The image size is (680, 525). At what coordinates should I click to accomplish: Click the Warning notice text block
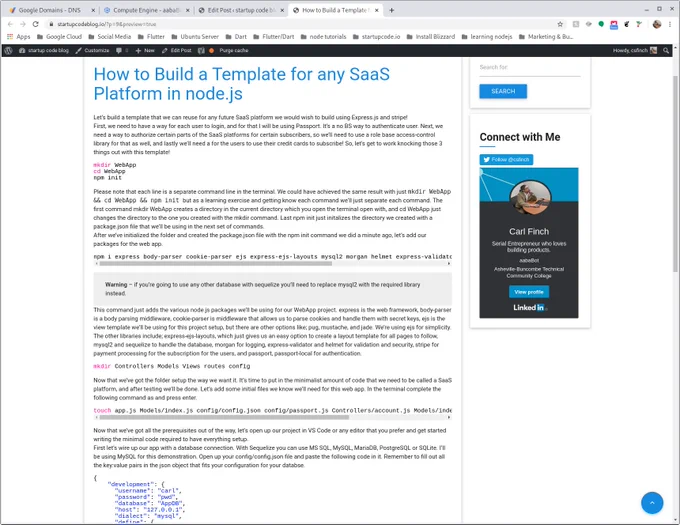pyautogui.click(x=272, y=289)
